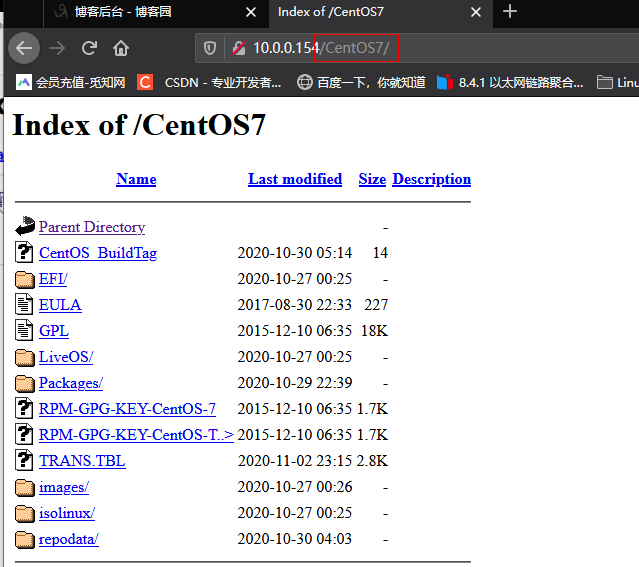Open the EULA file link
This screenshot has height=567, width=639.
60,305
